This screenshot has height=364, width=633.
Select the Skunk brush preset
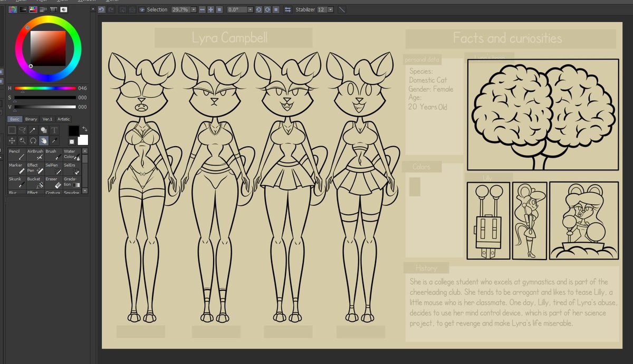(x=17, y=182)
